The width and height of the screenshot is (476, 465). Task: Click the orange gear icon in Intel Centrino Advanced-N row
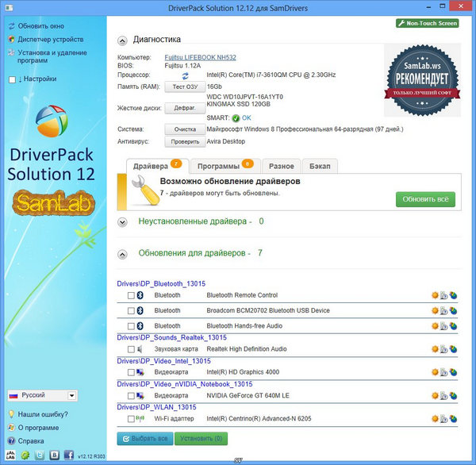pos(435,419)
